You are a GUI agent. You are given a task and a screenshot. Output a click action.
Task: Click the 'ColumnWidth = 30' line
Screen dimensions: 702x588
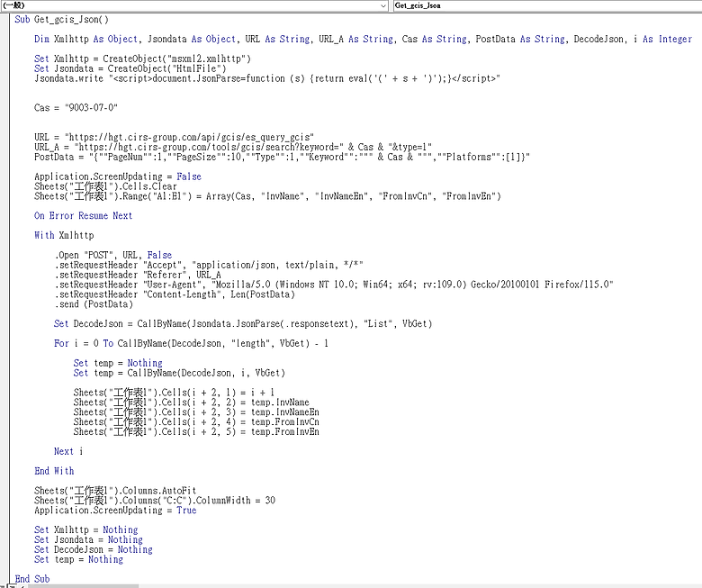tap(155, 501)
